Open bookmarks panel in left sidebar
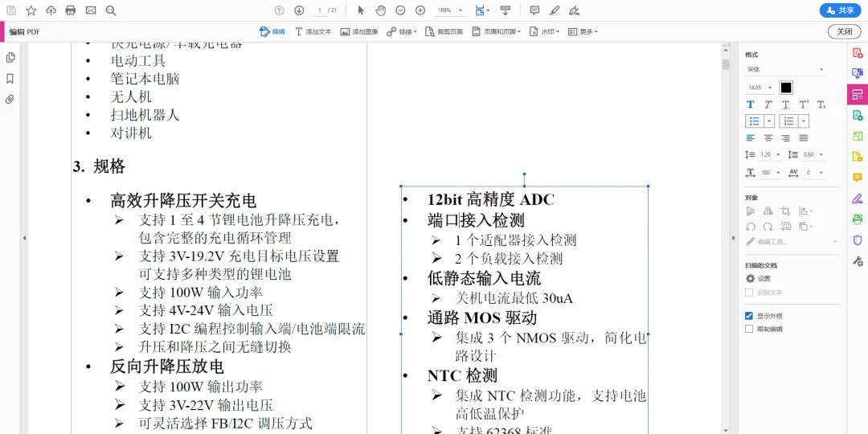This screenshot has width=868, height=434. [10, 79]
